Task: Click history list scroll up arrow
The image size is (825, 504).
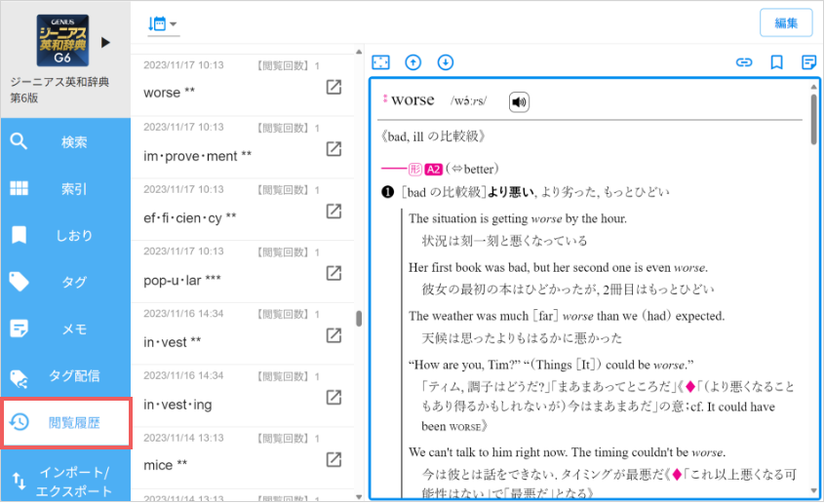Action: click(x=359, y=52)
